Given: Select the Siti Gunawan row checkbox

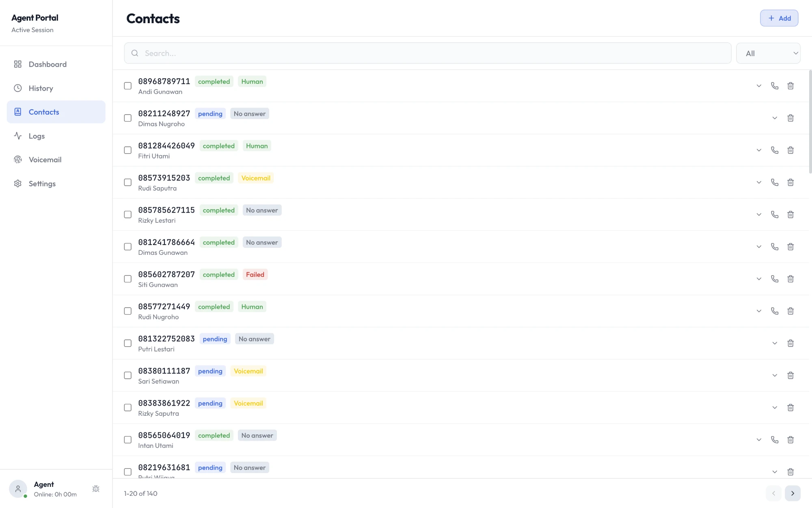Looking at the screenshot, I should (127, 279).
